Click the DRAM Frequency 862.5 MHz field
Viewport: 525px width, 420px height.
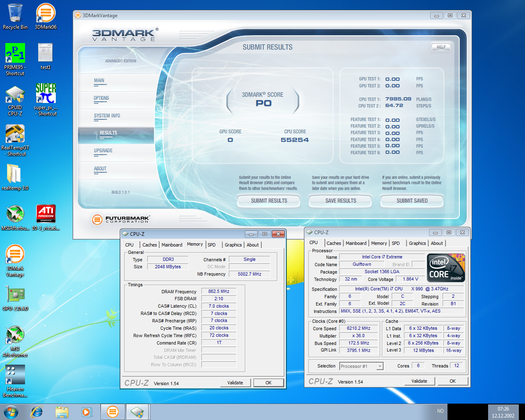click(x=219, y=291)
